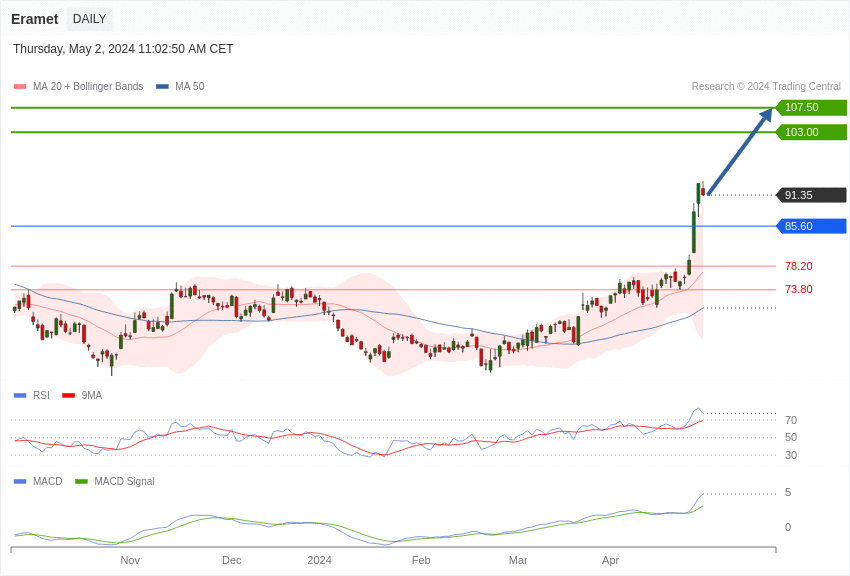Select the 103.00 green target price tag

pyautogui.click(x=811, y=132)
